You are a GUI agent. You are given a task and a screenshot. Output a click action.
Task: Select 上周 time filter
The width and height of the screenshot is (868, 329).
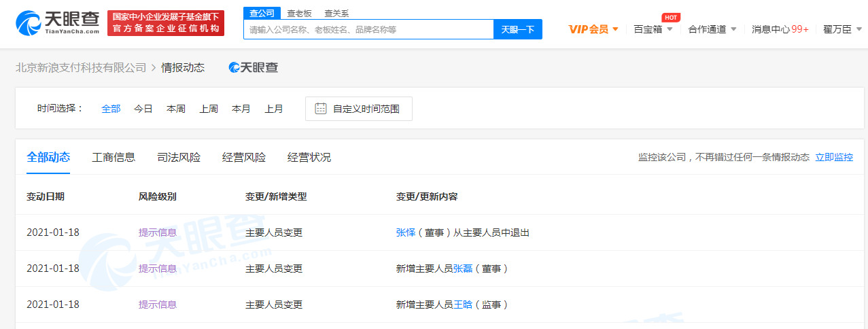tap(209, 109)
